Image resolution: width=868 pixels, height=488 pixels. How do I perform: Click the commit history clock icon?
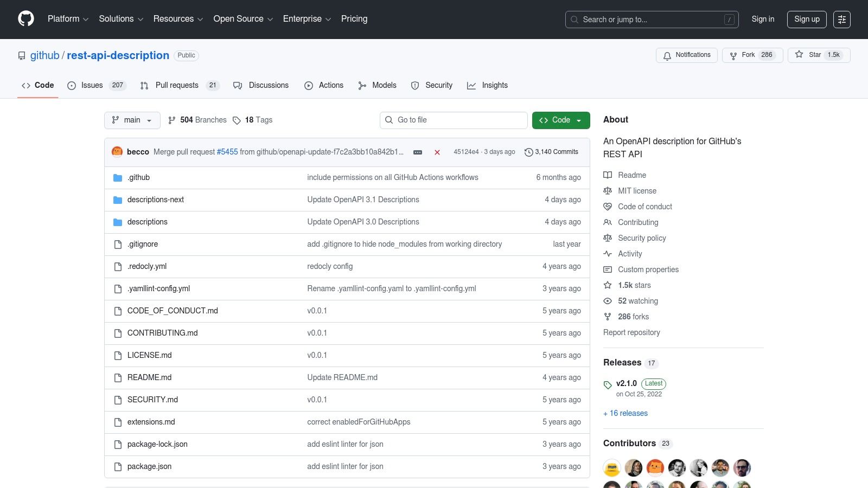coord(528,152)
